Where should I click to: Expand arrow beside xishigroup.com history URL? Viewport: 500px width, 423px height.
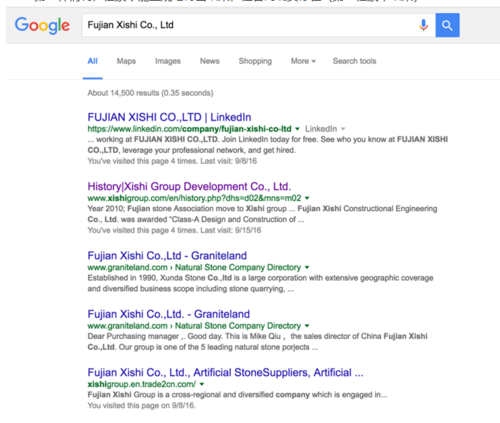coord(307,198)
